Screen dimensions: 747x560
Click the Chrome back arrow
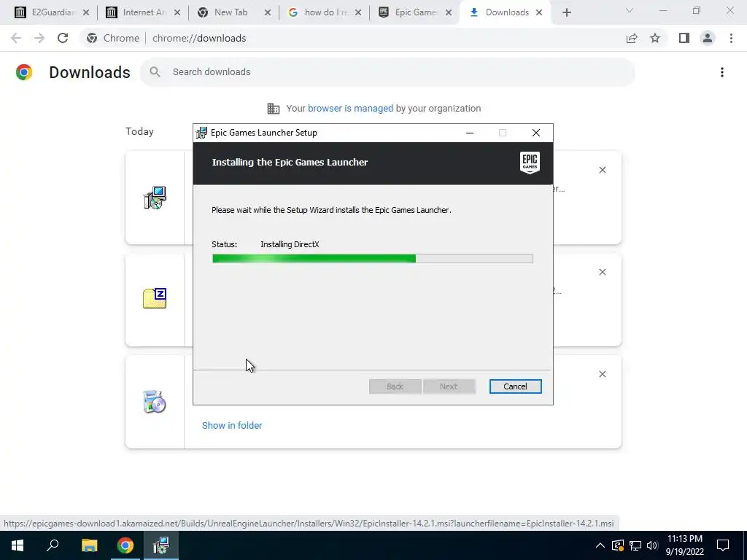click(16, 38)
